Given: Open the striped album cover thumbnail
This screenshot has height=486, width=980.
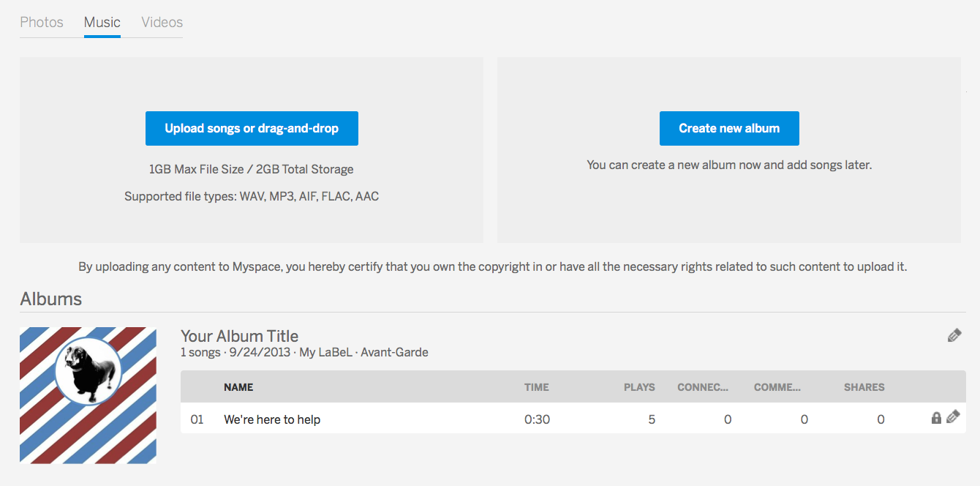Looking at the screenshot, I should click(88, 395).
